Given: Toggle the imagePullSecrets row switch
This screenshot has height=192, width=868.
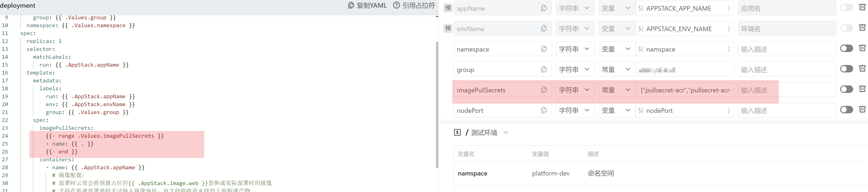Looking at the screenshot, I should click(846, 89).
